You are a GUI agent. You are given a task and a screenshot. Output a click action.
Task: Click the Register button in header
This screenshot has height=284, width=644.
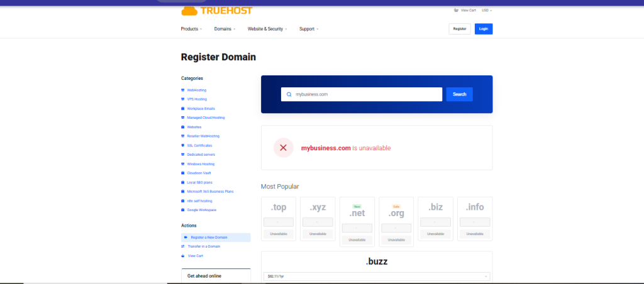tap(460, 29)
